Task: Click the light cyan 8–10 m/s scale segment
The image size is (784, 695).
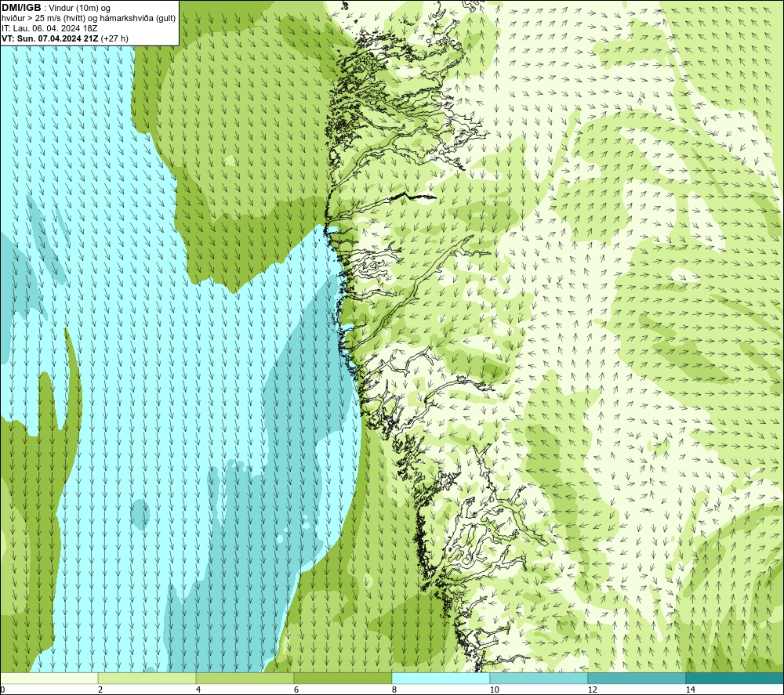Action: (x=441, y=678)
